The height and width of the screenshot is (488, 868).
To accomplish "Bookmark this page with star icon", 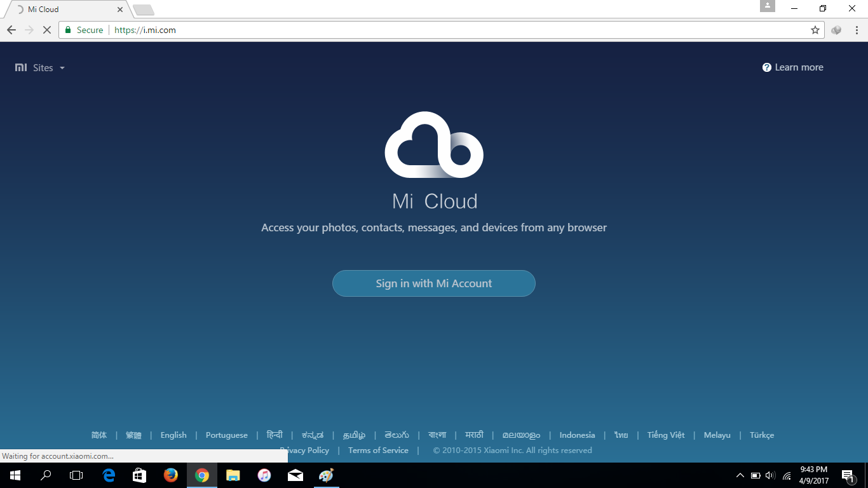I will [815, 30].
